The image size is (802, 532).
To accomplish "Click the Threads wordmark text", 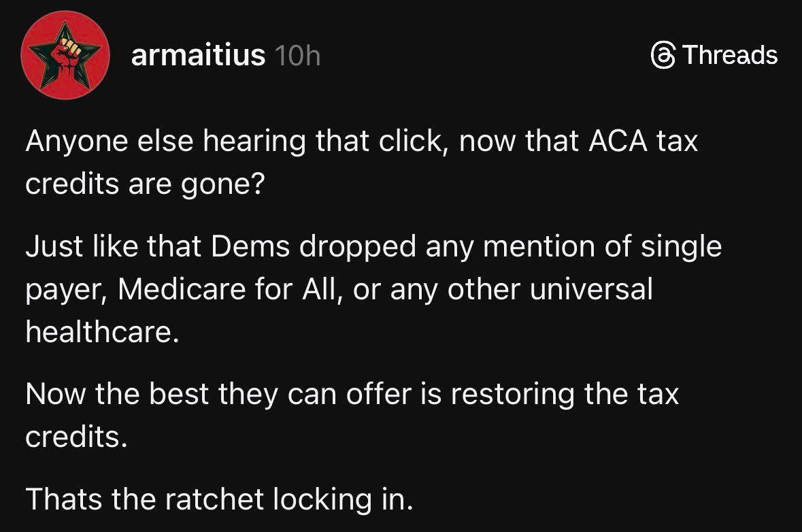I will tap(729, 55).
